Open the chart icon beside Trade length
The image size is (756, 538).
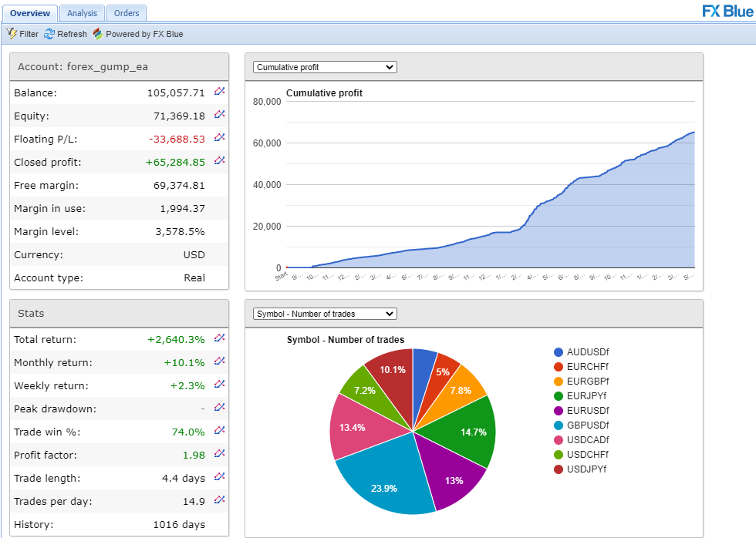(x=219, y=476)
